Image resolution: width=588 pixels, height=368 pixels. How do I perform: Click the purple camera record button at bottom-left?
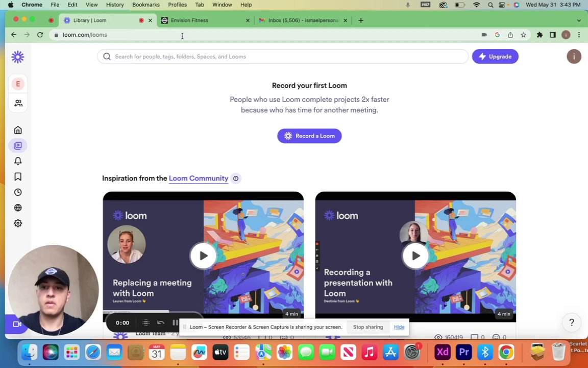(16, 324)
